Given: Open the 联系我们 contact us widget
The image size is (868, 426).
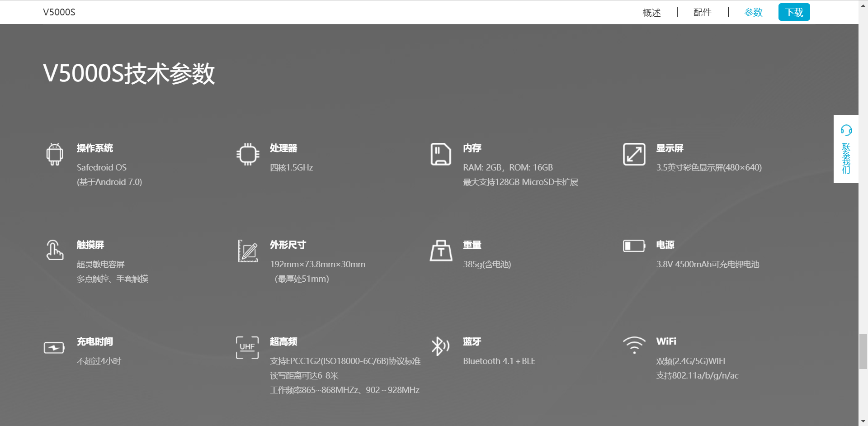Looking at the screenshot, I should (846, 149).
